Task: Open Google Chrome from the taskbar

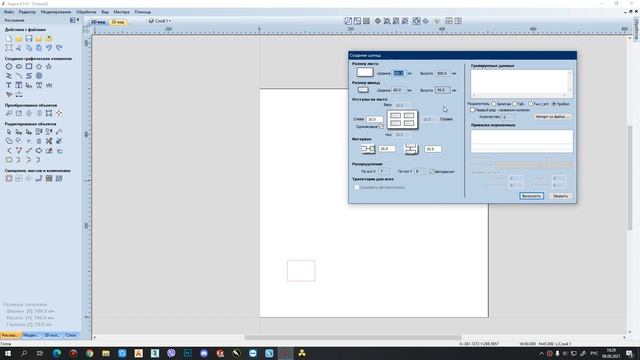Action: point(89,353)
